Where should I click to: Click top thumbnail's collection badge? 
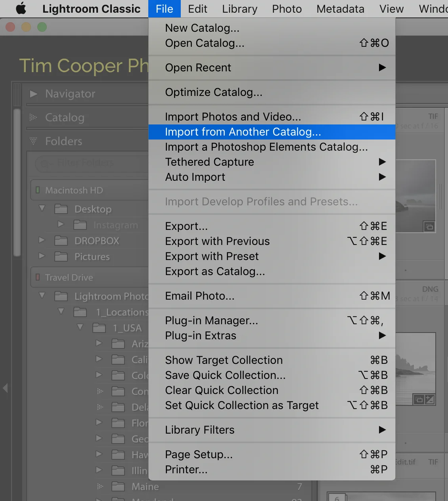(x=429, y=227)
